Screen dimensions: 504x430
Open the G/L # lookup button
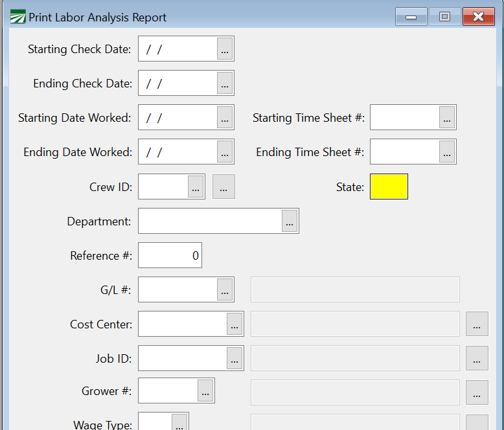coord(225,289)
